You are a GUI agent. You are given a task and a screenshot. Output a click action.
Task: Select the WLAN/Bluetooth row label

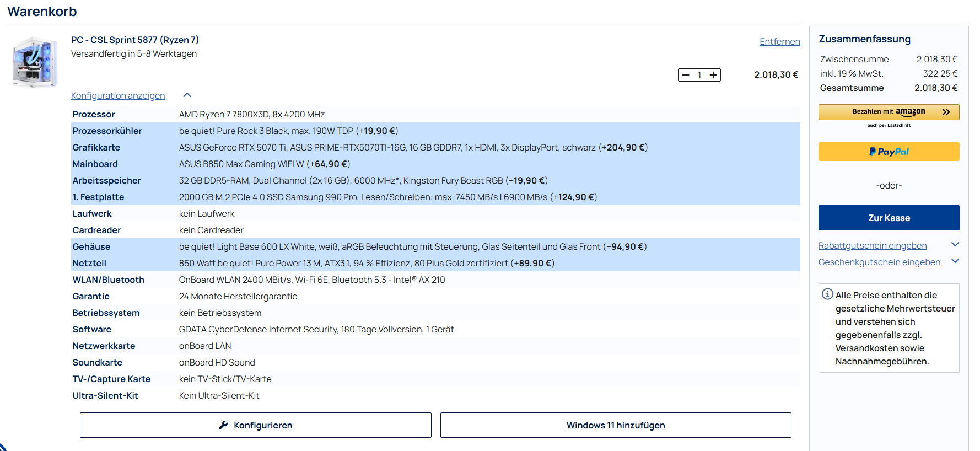(108, 280)
